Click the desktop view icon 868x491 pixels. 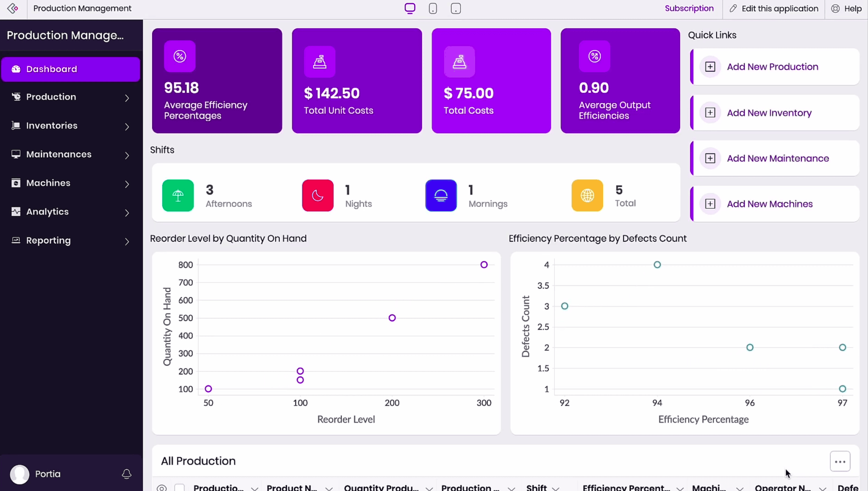[x=409, y=8]
